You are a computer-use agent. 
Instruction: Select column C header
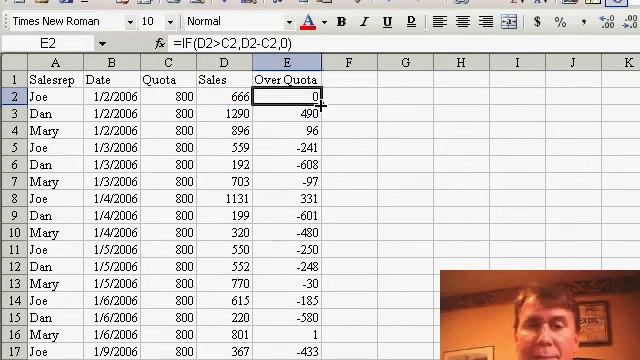tap(168, 62)
